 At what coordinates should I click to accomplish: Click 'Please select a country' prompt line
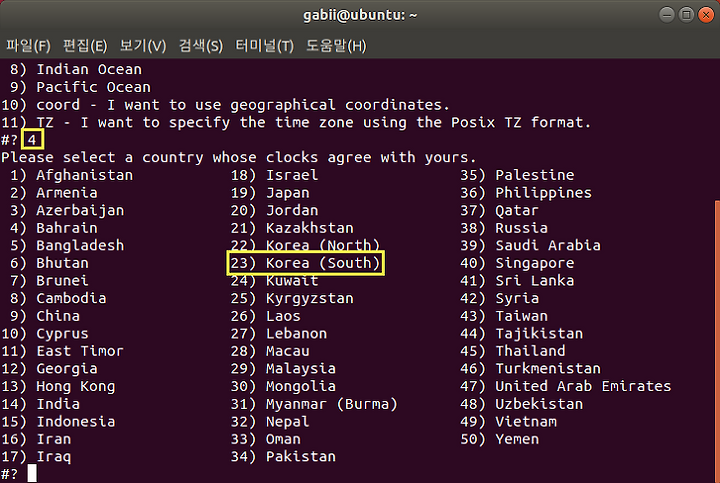(x=239, y=157)
